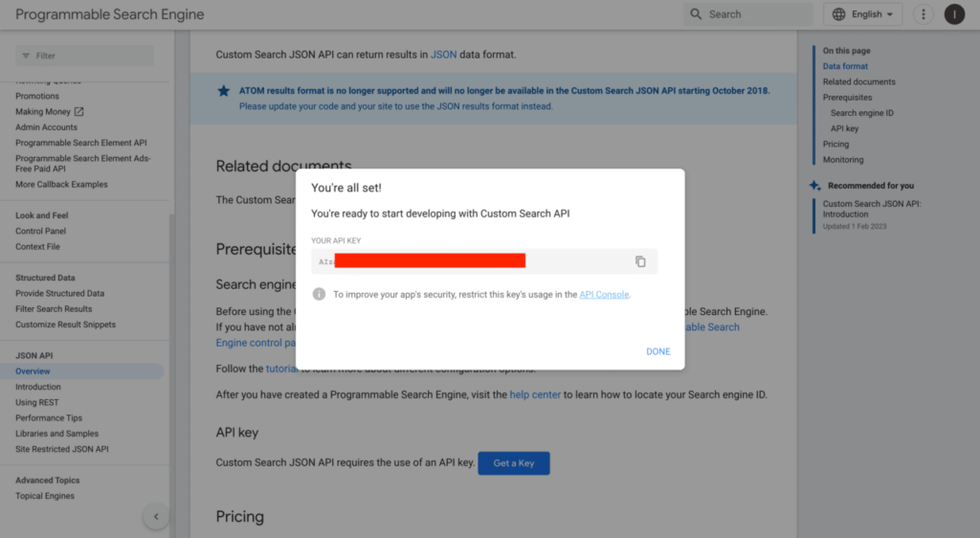Open the API Console link
980x538 pixels.
click(x=604, y=295)
